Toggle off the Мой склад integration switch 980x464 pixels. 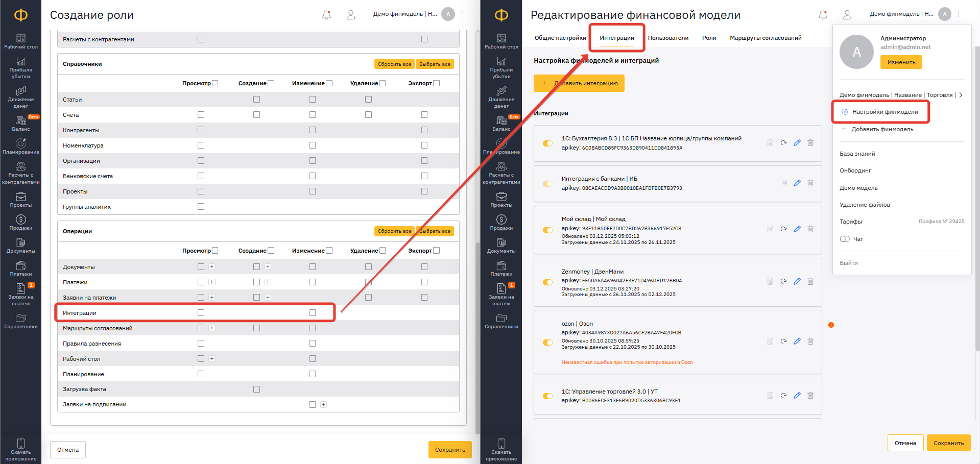point(547,230)
